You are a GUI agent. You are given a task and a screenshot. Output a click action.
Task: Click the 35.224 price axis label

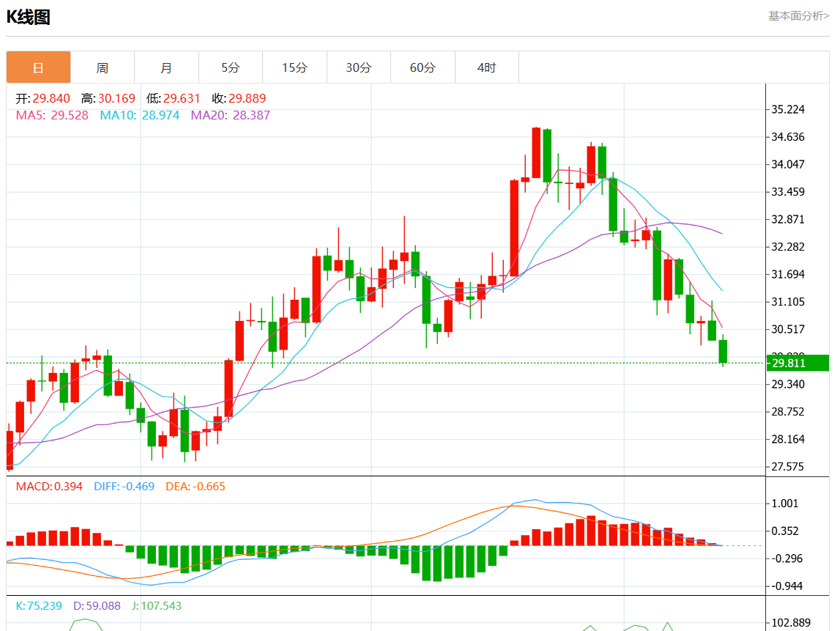coord(787,110)
